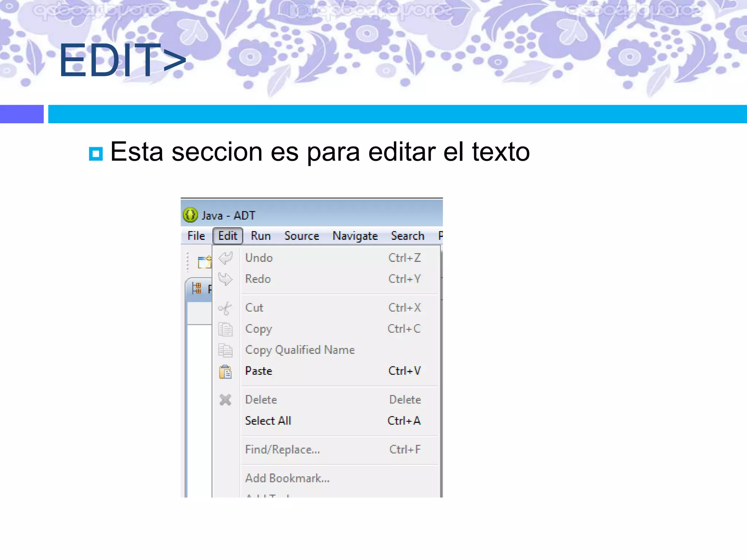The width and height of the screenshot is (747, 560).
Task: Click the Java ADT application icon
Action: pos(190,215)
